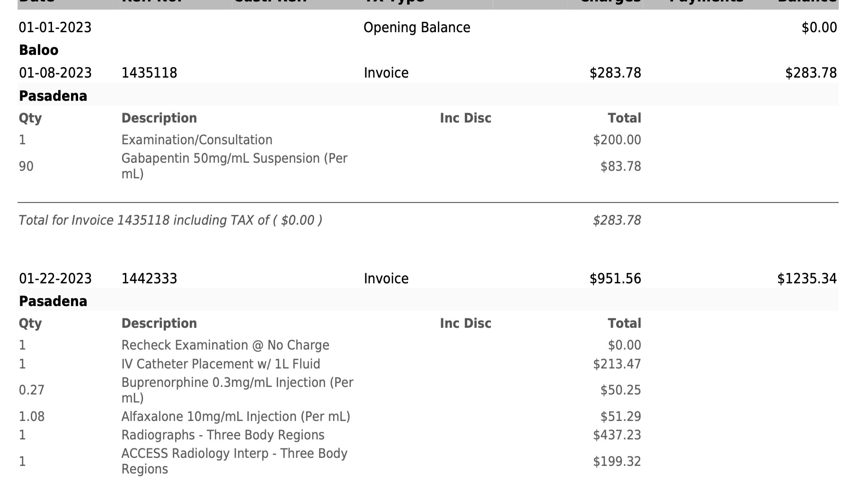Screen dimensions: 868x490
Task: Click ACCESS Radiology Interp line item
Action: click(x=235, y=461)
